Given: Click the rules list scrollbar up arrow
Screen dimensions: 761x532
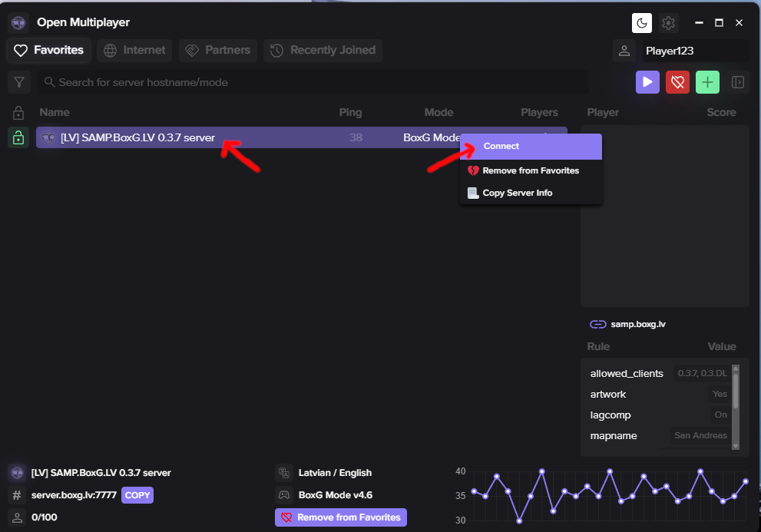Looking at the screenshot, I should 736,369.
